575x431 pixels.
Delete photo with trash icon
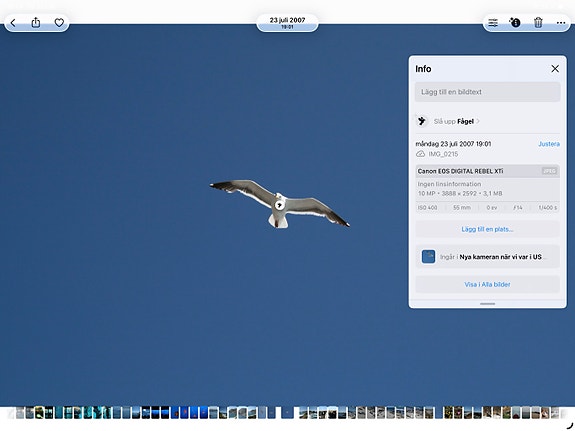(538, 23)
